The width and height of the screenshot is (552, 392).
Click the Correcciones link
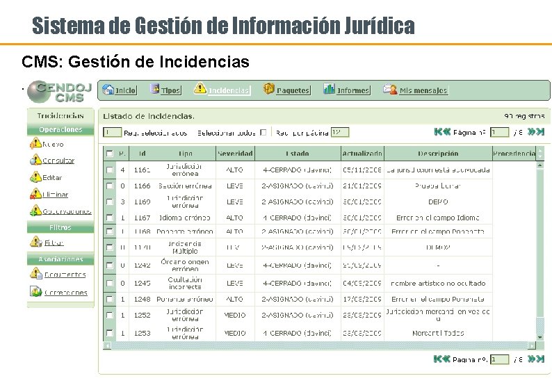click(66, 293)
